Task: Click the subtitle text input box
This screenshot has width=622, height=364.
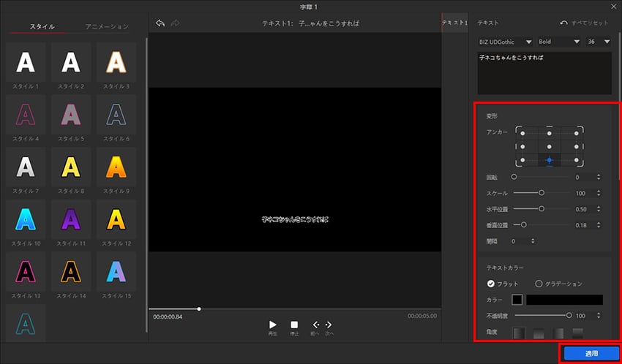Action: tap(544, 71)
